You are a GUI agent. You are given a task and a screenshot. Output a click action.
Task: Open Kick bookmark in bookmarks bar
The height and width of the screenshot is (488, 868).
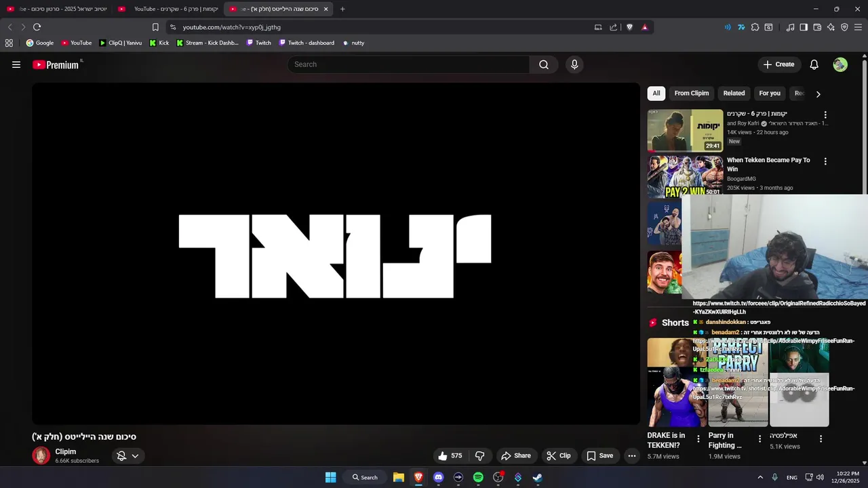(x=159, y=43)
